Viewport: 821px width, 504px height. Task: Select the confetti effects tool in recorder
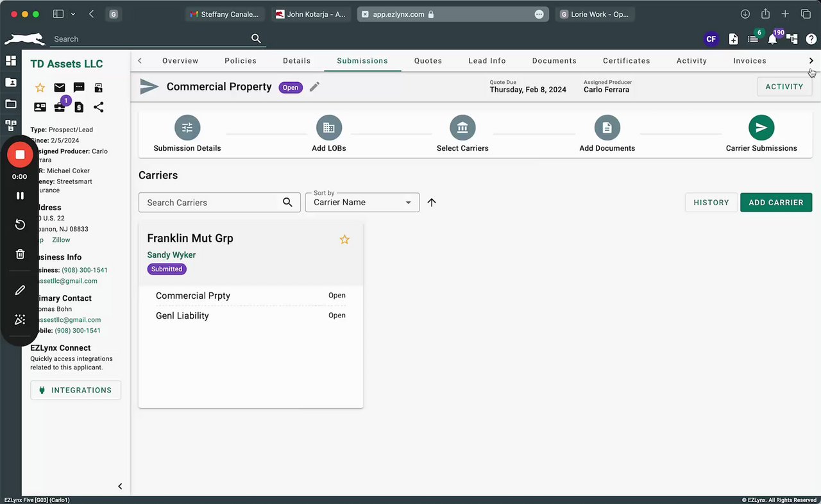tap(20, 319)
